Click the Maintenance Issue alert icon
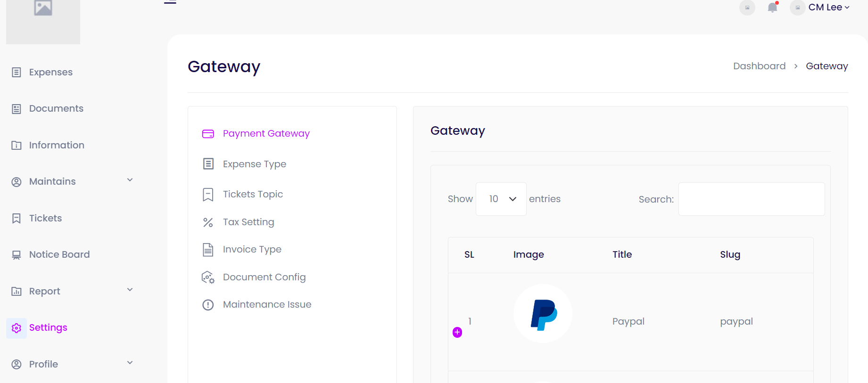The image size is (868, 383). coord(208,305)
